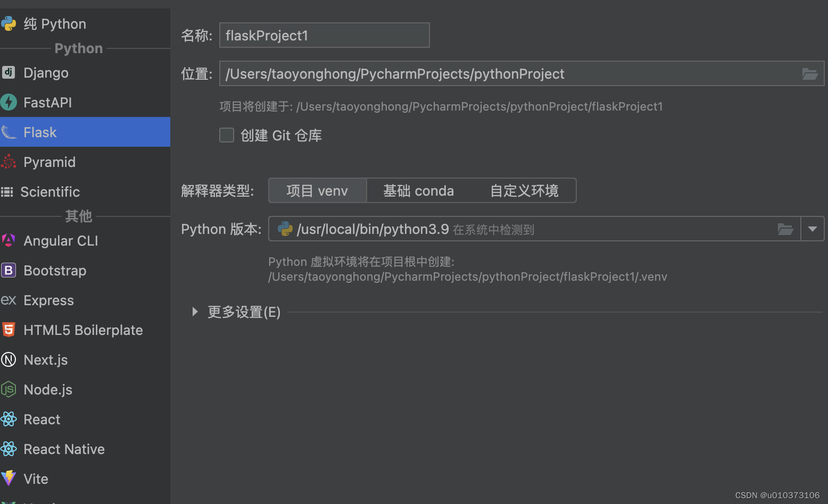Select HTML5 Boilerplate project type
The image size is (828, 504).
pos(85,330)
